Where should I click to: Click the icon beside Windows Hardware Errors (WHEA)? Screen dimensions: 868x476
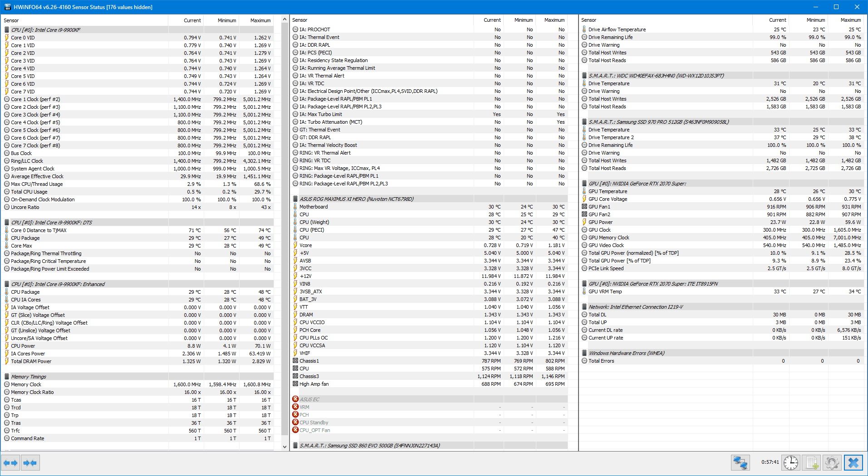coord(584,353)
